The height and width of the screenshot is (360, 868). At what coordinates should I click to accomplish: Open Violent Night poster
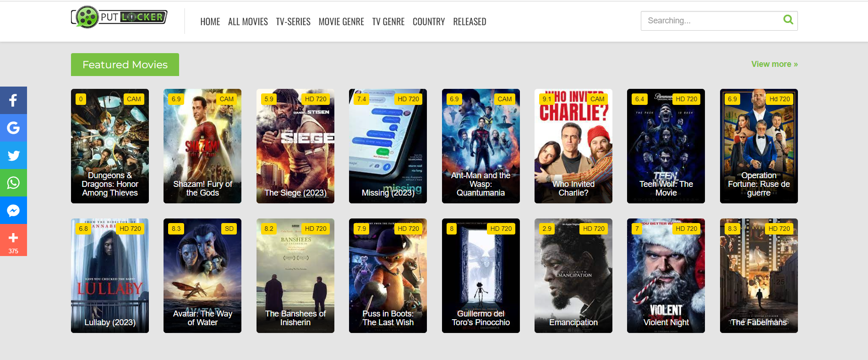click(666, 276)
